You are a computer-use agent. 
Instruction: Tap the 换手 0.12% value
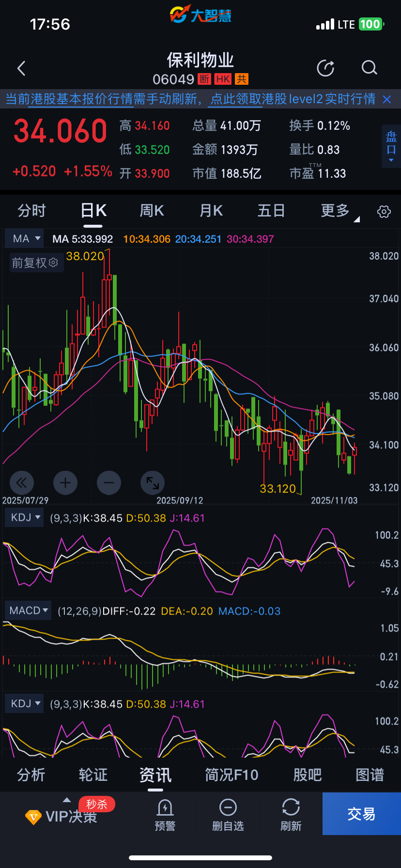click(x=320, y=126)
